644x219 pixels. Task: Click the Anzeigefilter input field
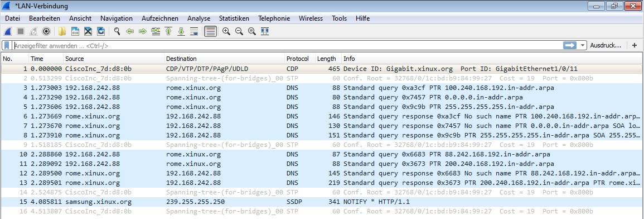point(288,45)
